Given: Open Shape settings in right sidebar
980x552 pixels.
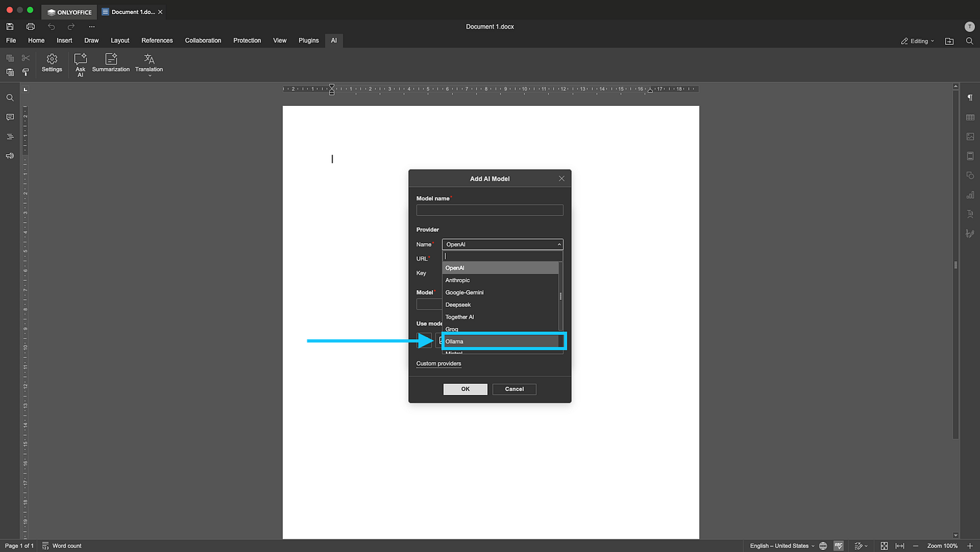Looking at the screenshot, I should coord(970,175).
